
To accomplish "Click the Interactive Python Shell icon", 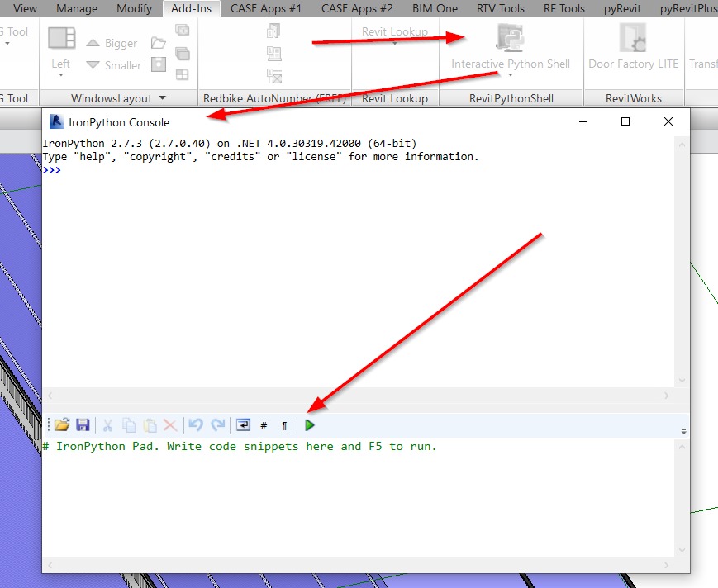I will (510, 40).
